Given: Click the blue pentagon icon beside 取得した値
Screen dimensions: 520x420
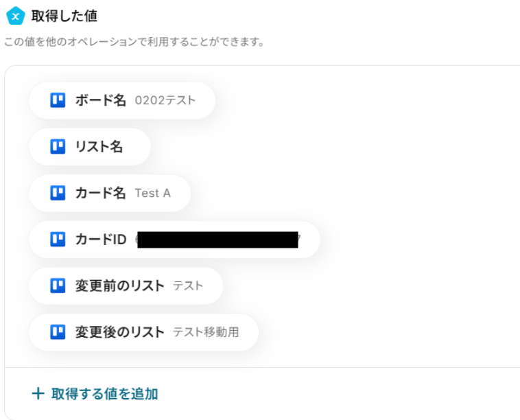Looking at the screenshot, I should click(15, 16).
